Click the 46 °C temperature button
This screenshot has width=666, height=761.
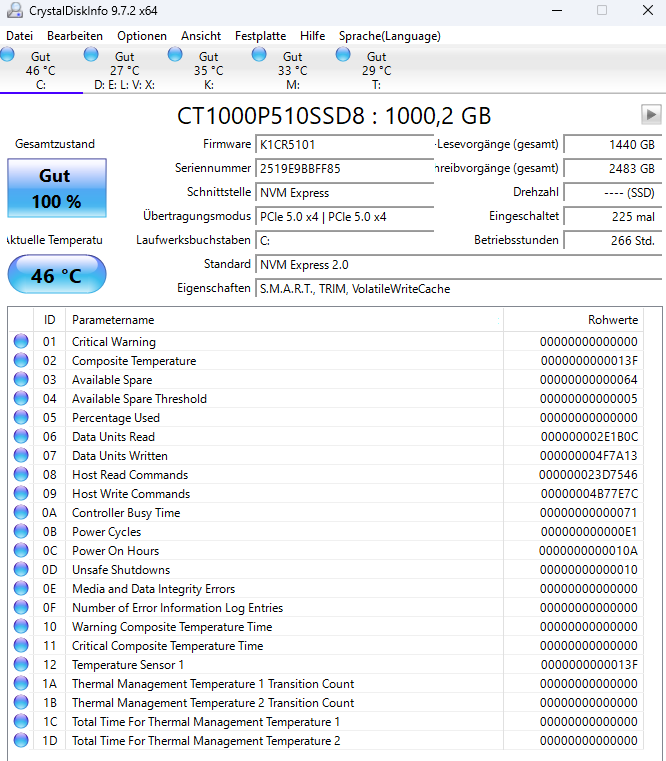click(x=57, y=275)
